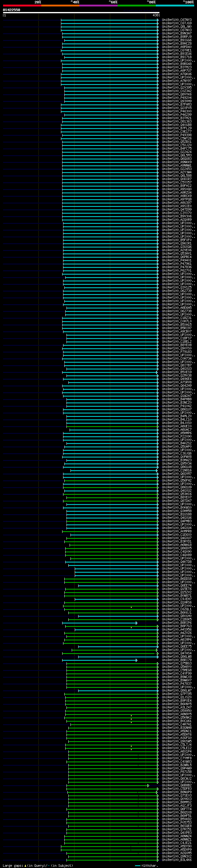The image size is (197, 868).
Task: Click the orange ~40% identity legend segment
Action: [60, 6]
